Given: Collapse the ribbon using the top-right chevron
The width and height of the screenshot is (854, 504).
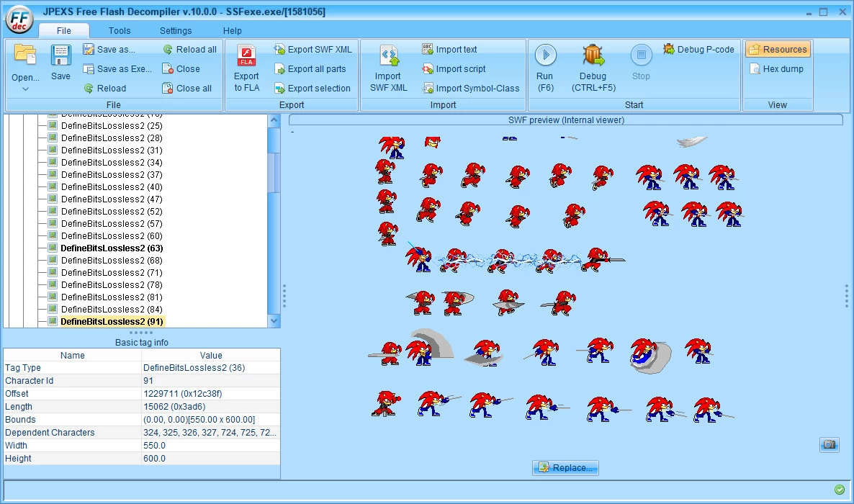Looking at the screenshot, I should pos(839,31).
